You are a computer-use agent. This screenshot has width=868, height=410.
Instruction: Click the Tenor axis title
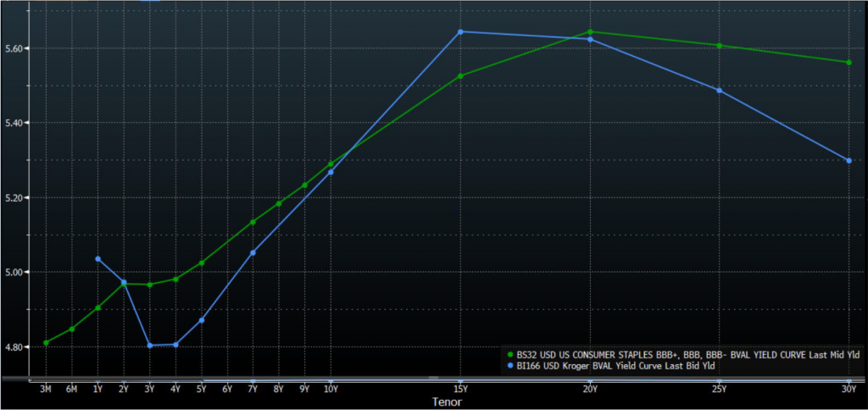(447, 401)
